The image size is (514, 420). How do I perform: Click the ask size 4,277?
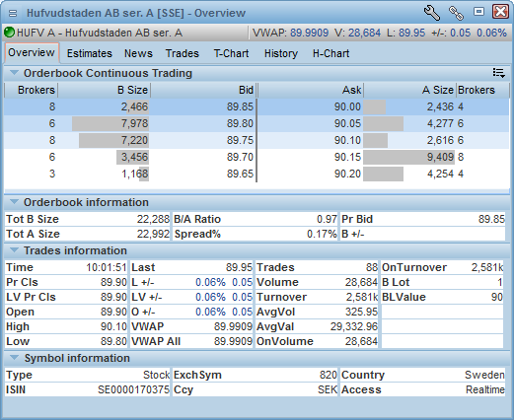(x=440, y=123)
